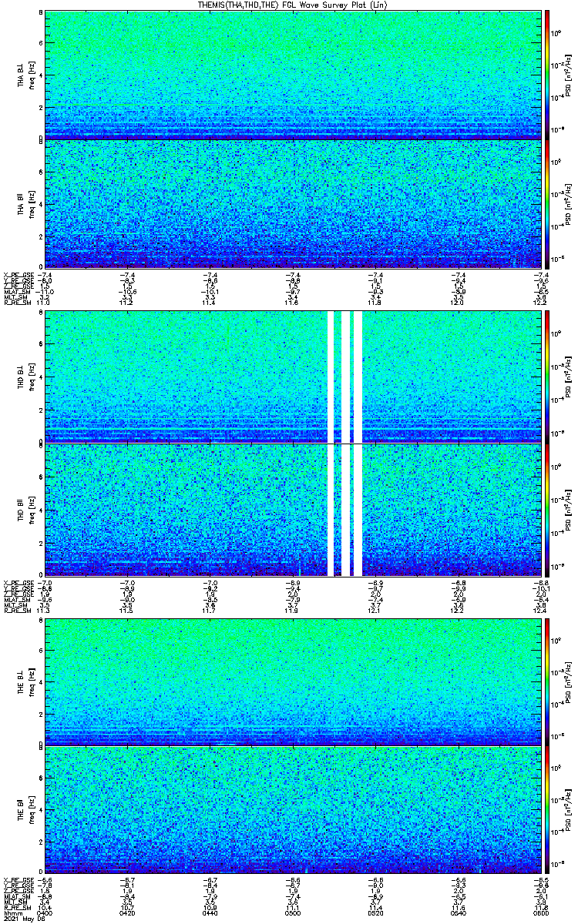
Task: Click the THE B⊥ PSD color bar
Action: pos(548,681)
